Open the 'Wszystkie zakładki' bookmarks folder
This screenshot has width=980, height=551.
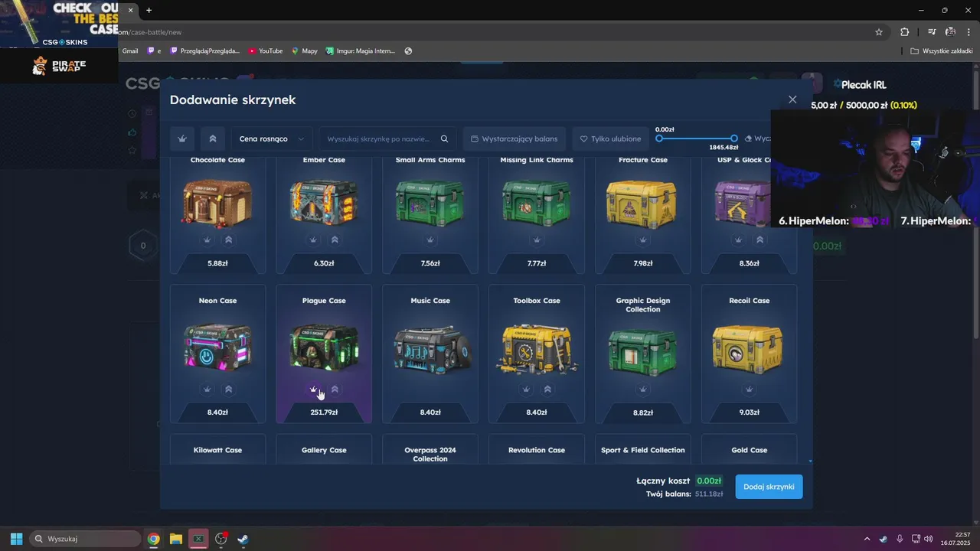tap(941, 51)
